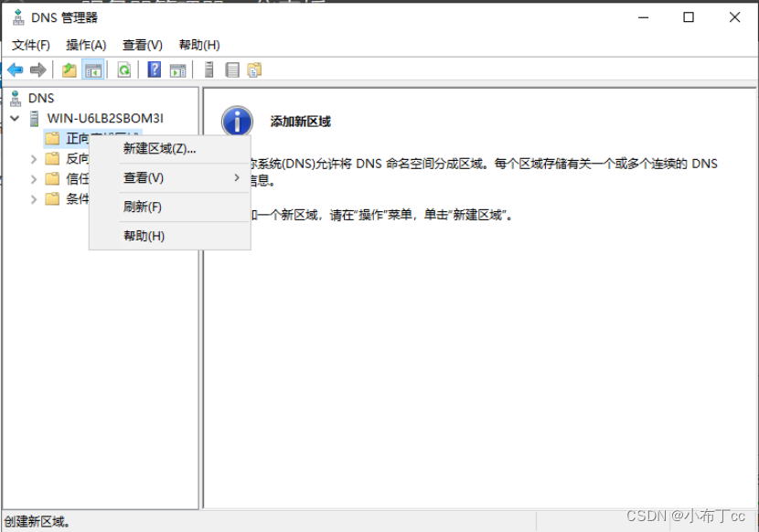Open 查看(V) submenu in context menu
This screenshot has height=532, width=759.
(170, 177)
